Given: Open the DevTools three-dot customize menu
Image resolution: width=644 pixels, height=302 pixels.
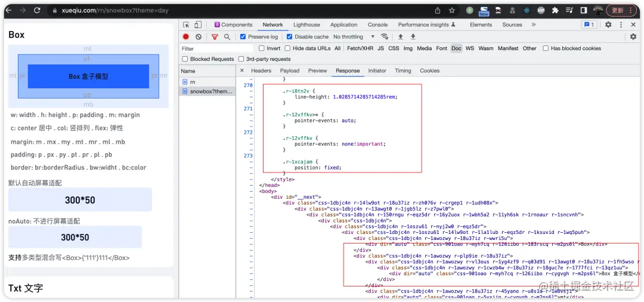Looking at the screenshot, I should (621, 24).
